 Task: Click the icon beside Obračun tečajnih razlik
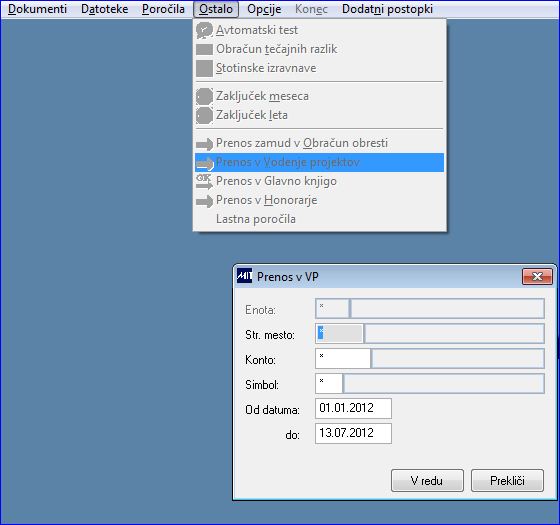[x=204, y=49]
